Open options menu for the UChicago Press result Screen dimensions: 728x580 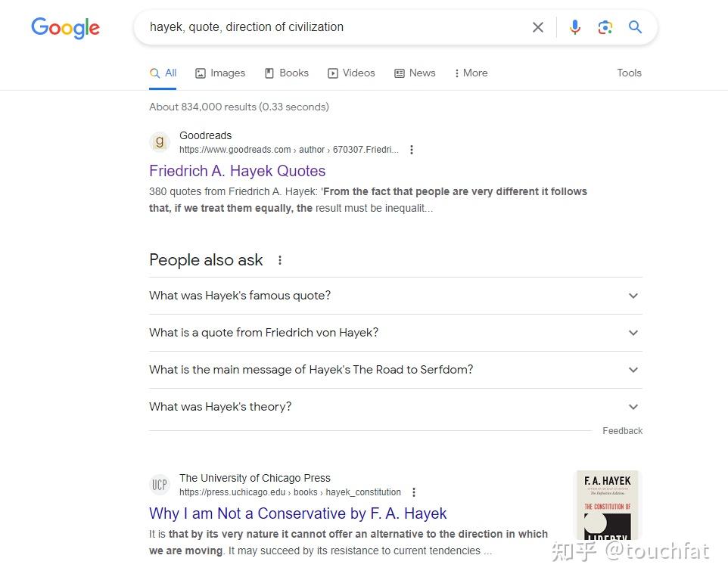[414, 492]
